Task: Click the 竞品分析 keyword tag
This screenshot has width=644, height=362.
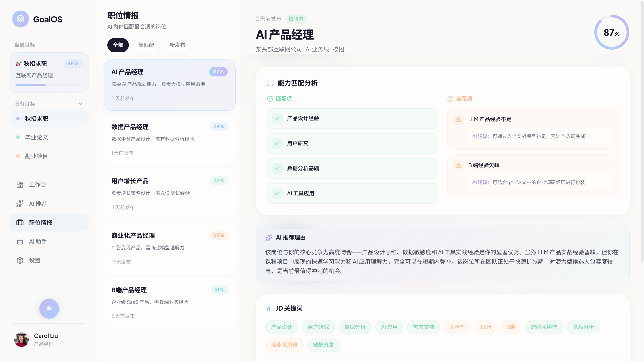Action: tap(583, 327)
